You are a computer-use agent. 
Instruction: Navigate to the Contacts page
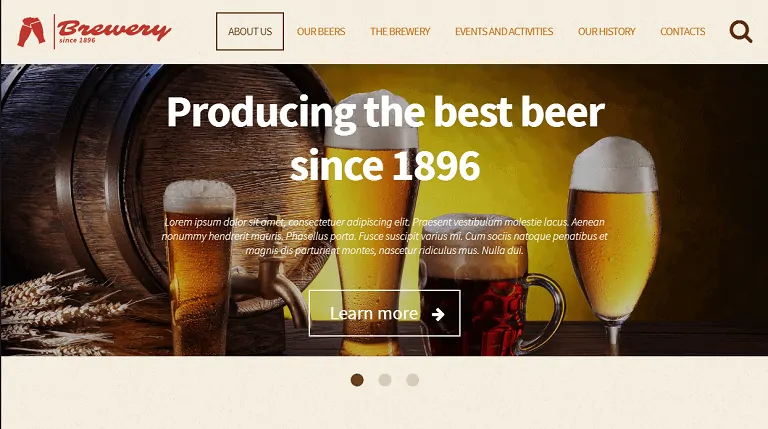[x=683, y=31]
